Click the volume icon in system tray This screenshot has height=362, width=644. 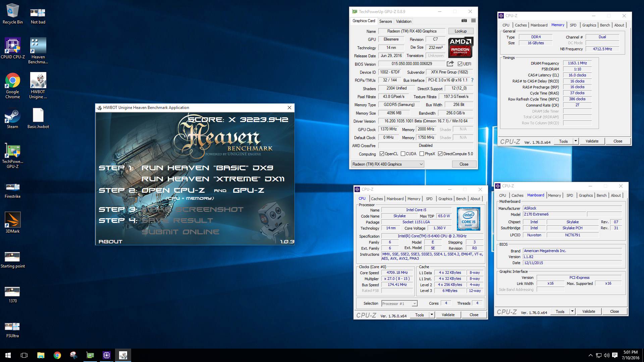point(607,355)
